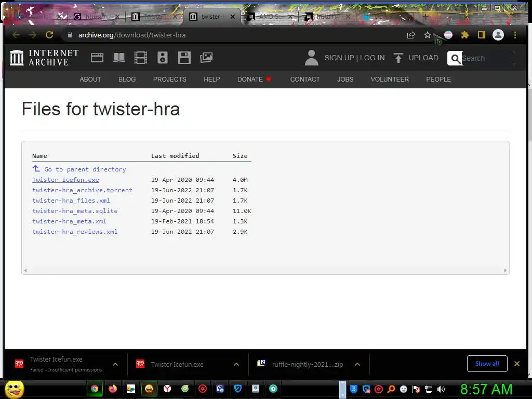Click the Yandex browser taskbar icon

point(167,389)
